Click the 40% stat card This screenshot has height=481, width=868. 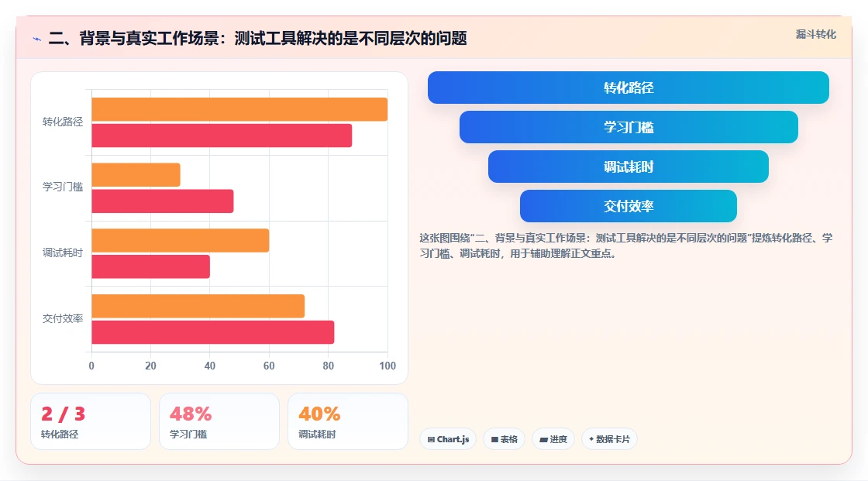click(x=348, y=421)
